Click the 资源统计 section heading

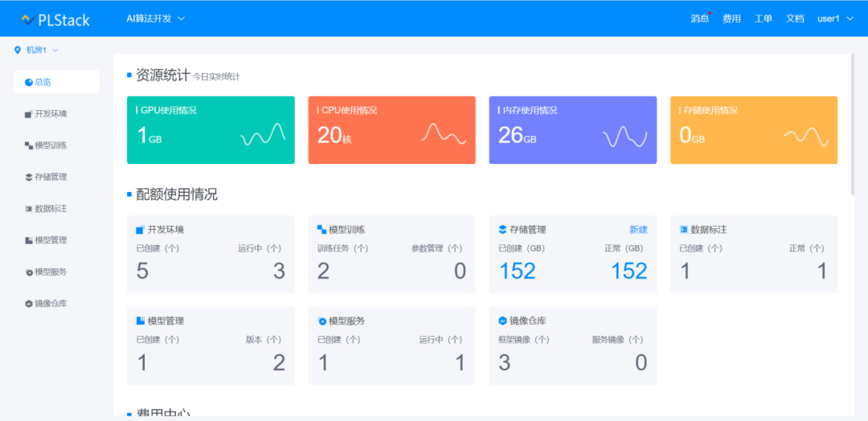coord(162,76)
